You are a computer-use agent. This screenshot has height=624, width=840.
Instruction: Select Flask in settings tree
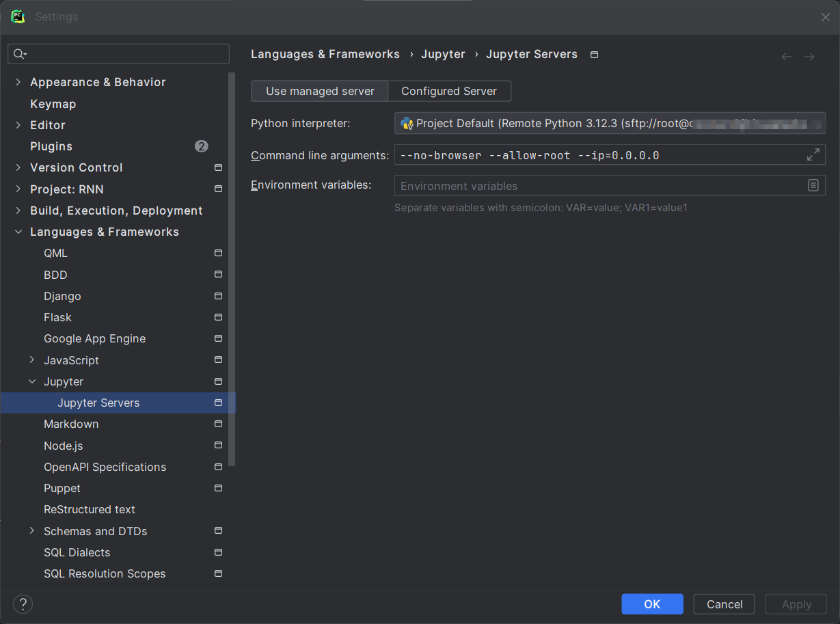pyautogui.click(x=57, y=317)
